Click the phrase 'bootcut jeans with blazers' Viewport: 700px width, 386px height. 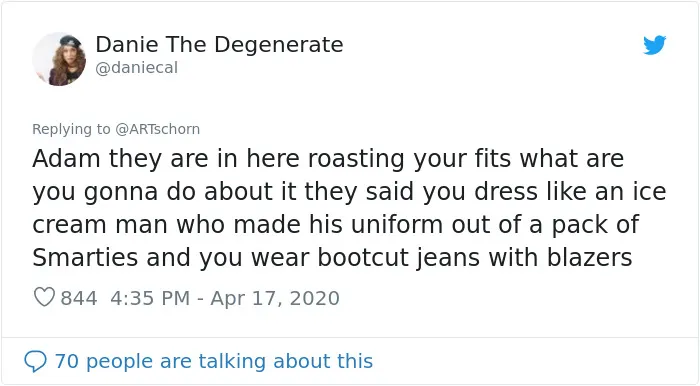[475, 257]
